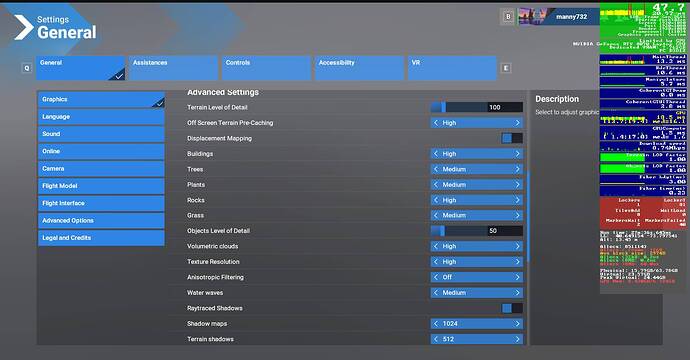Adjust Terrain Level of Detail slider
The height and width of the screenshot is (360, 690).
pos(477,107)
